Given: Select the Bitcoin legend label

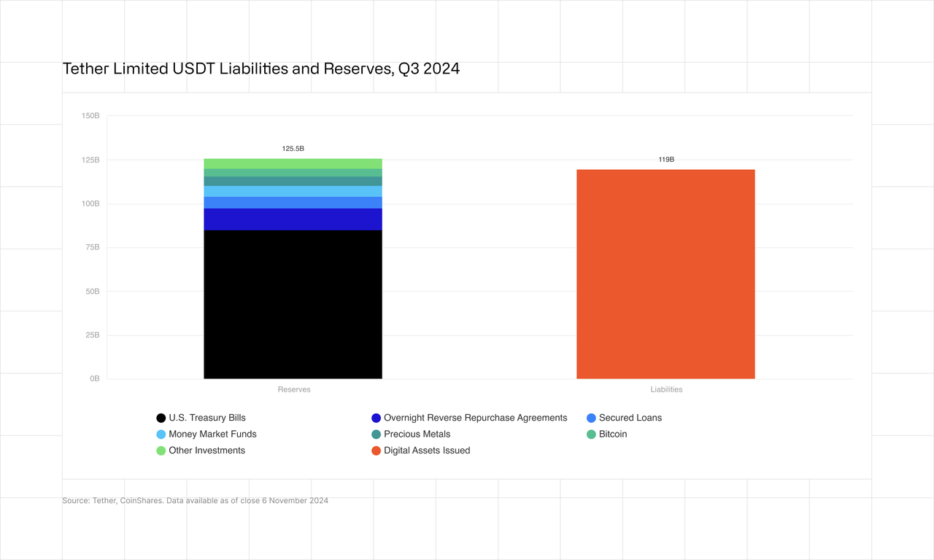Looking at the screenshot, I should pyautogui.click(x=613, y=434).
